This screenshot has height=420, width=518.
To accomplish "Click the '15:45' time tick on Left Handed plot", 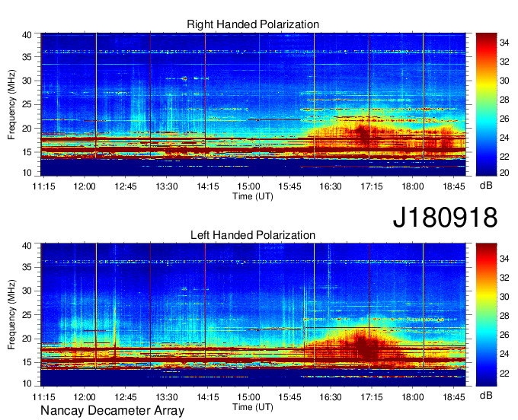I will (x=289, y=397).
